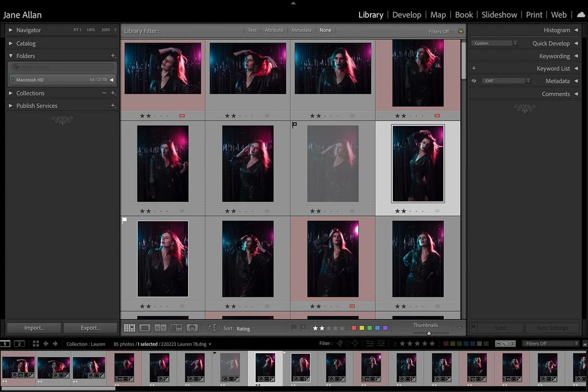Apply red color label in the toolbar
This screenshot has height=392, width=588.
pos(354,328)
